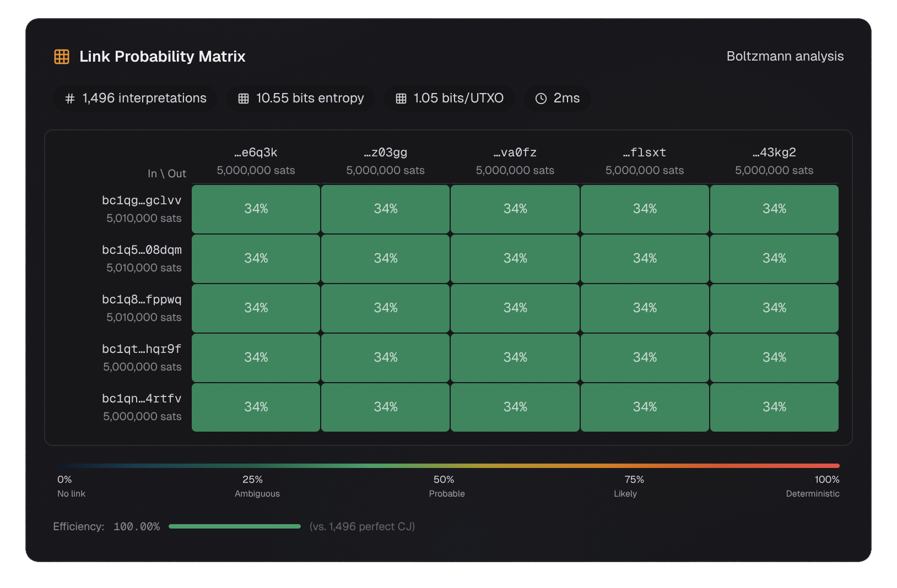This screenshot has height=588, width=897.
Task: Open the Boltzmann analysis view
Action: pyautogui.click(x=785, y=56)
